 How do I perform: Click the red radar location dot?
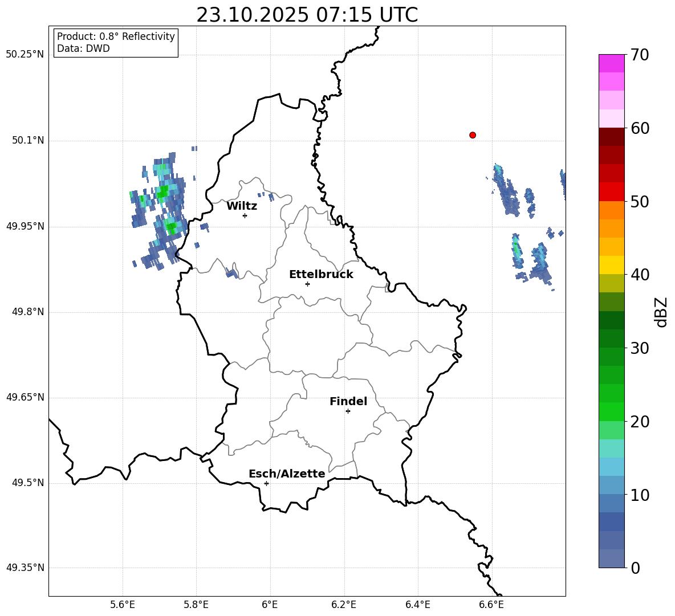(x=473, y=135)
